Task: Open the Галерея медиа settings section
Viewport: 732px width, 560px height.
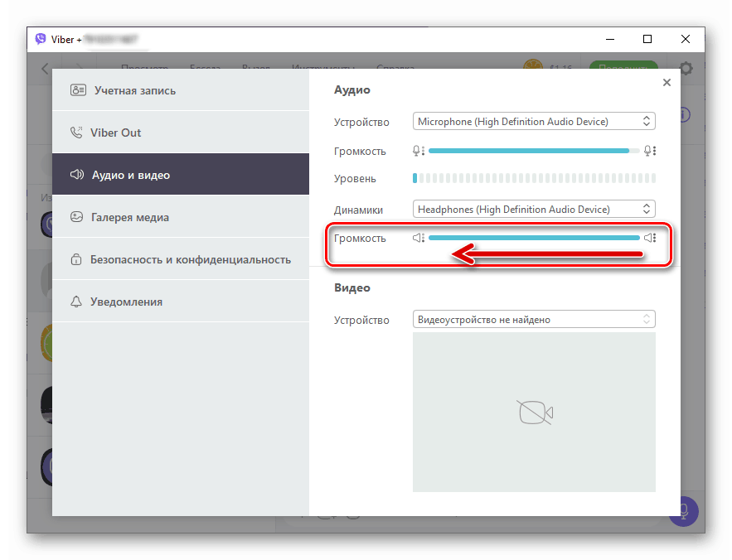Action: (x=181, y=216)
